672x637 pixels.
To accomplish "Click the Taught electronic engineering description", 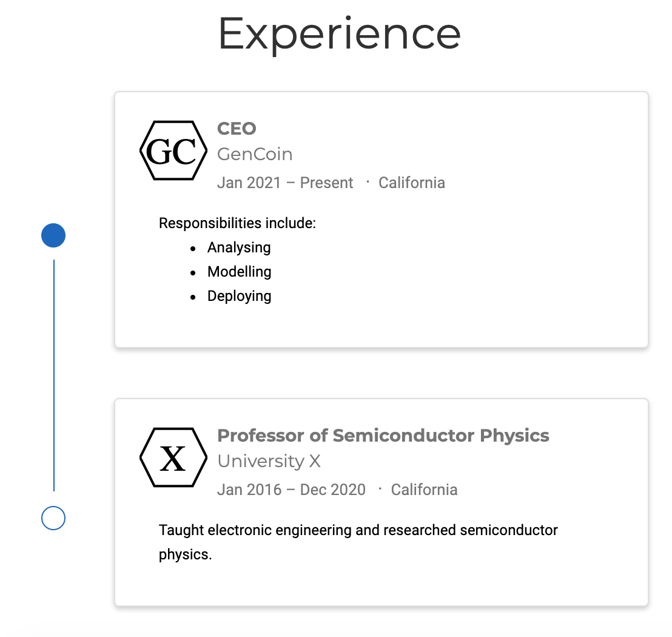I will click(x=358, y=542).
